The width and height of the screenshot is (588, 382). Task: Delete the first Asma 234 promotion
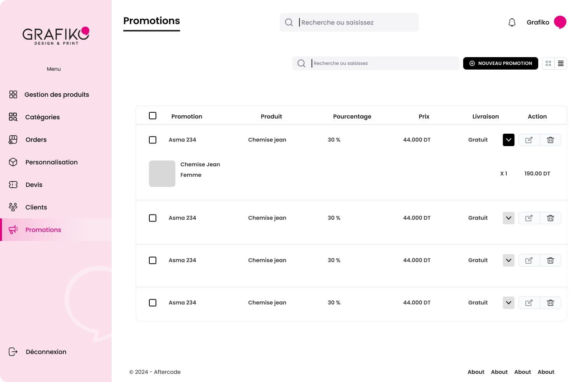550,140
